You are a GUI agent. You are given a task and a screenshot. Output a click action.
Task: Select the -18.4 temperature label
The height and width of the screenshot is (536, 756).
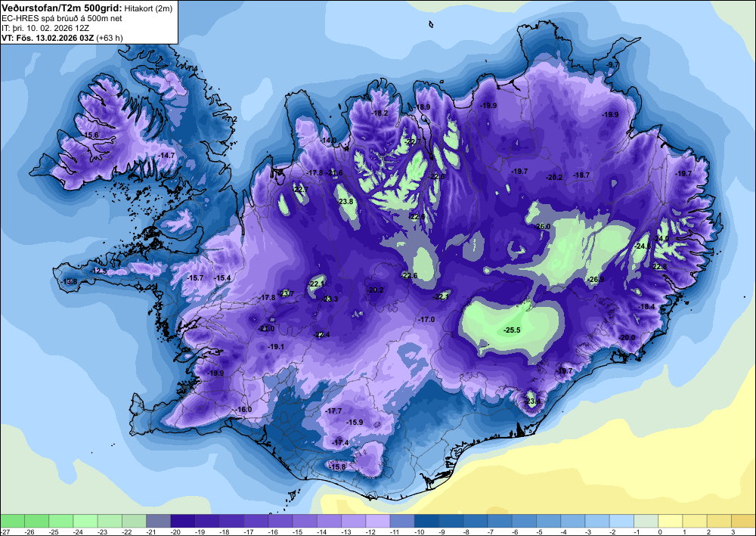[646, 307]
